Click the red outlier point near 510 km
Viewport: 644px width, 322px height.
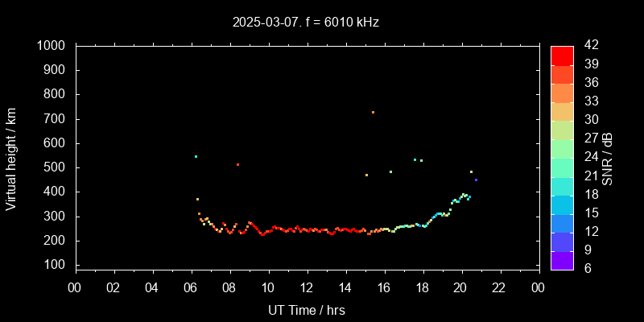tap(237, 164)
